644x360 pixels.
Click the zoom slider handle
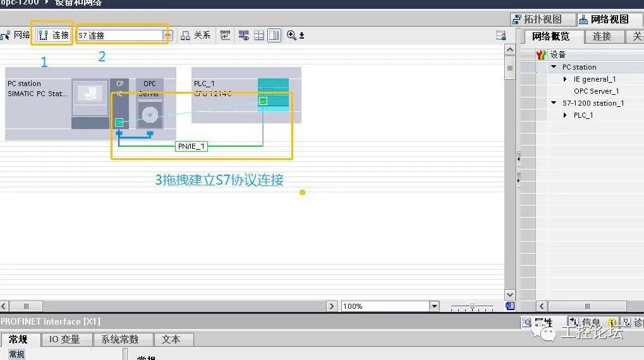(x=472, y=306)
